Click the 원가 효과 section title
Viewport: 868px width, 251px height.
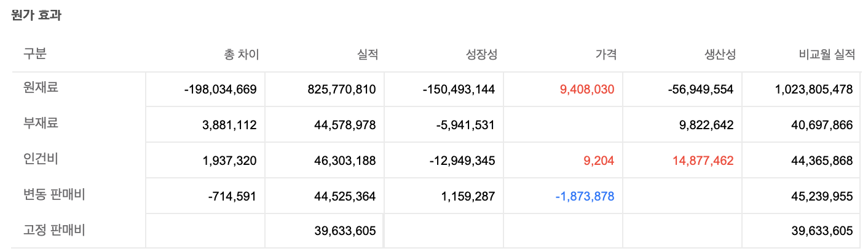pyautogui.click(x=36, y=16)
